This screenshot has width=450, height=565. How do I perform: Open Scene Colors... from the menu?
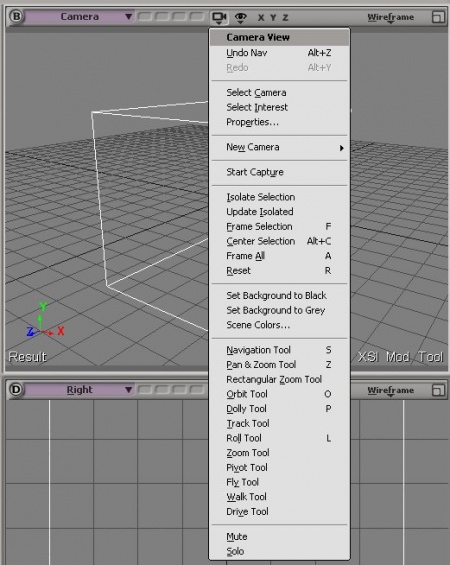coord(279,325)
